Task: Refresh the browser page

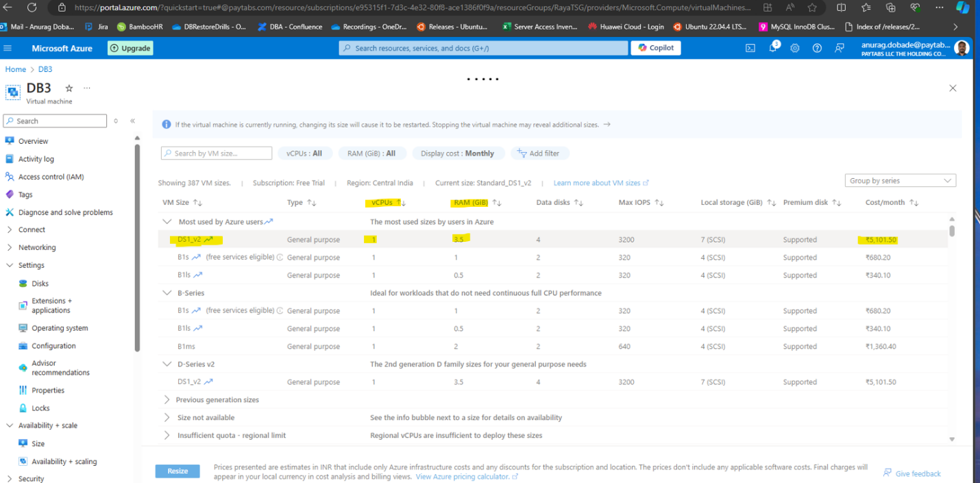Action: coord(32,8)
